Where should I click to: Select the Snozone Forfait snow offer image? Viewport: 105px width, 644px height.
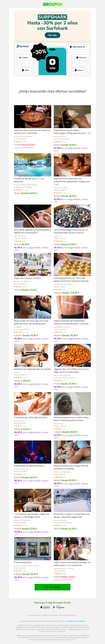point(72,500)
